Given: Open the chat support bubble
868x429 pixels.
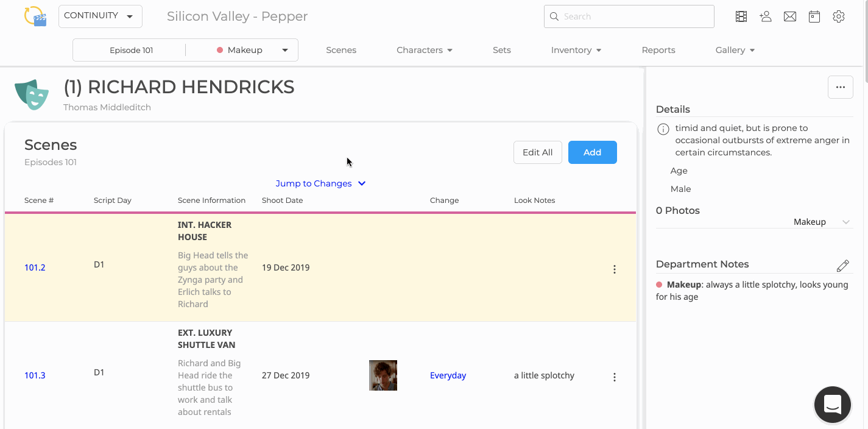Looking at the screenshot, I should pos(833,405).
